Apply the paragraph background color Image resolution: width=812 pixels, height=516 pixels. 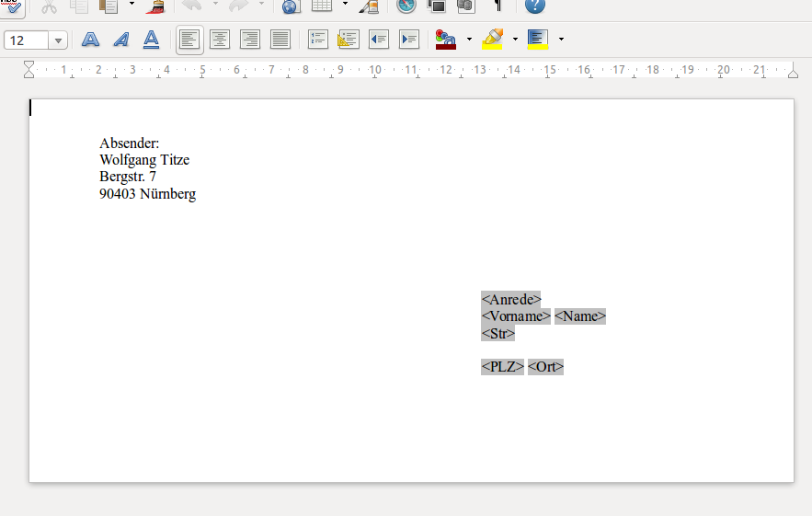point(538,40)
